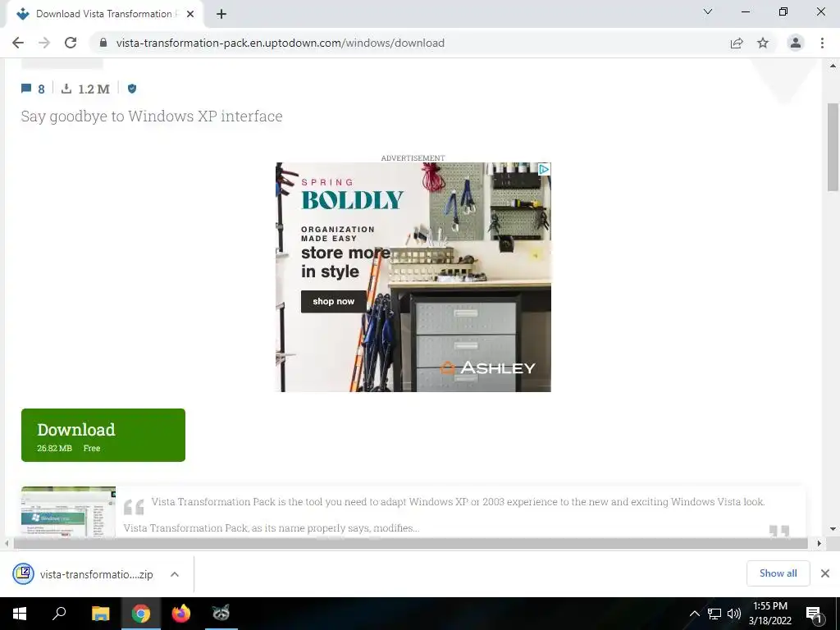Share this page using the share icon
This screenshot has width=840, height=630.
tap(737, 43)
